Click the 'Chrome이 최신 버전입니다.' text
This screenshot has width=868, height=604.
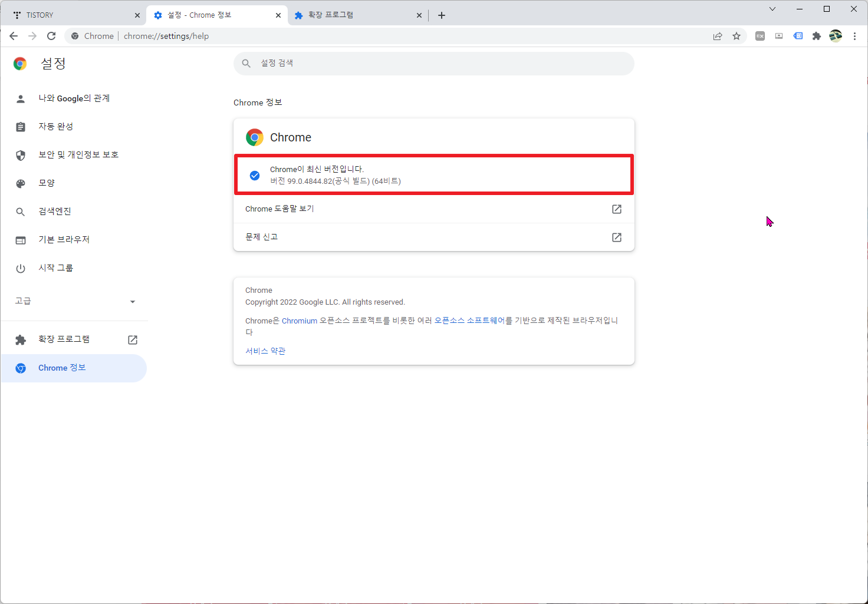(x=317, y=170)
